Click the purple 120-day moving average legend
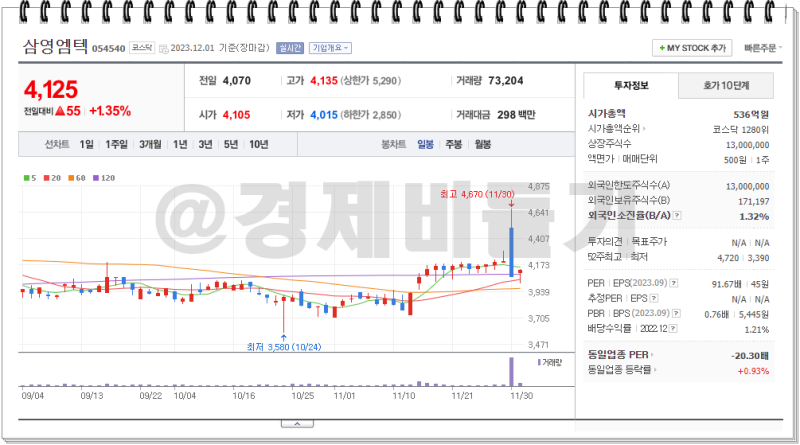800x445 pixels. click(x=104, y=178)
